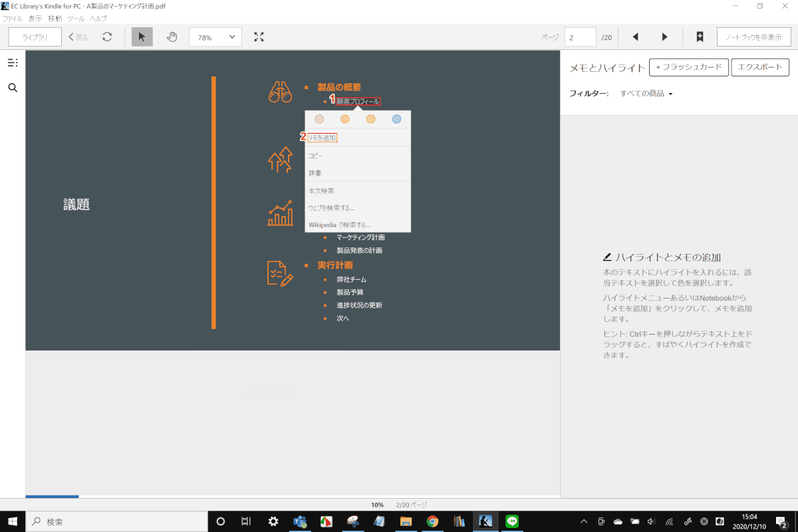Go to previous page arrow
This screenshot has width=798, height=532.
click(x=635, y=37)
